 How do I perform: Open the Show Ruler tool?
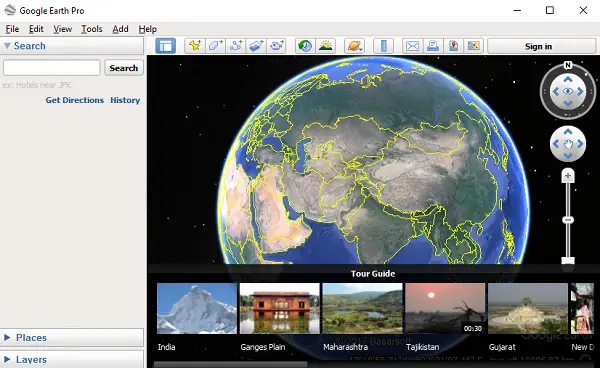[384, 46]
